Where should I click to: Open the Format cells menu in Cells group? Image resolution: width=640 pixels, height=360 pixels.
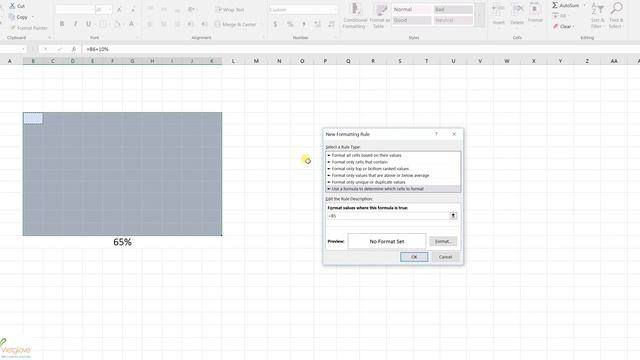[535, 13]
